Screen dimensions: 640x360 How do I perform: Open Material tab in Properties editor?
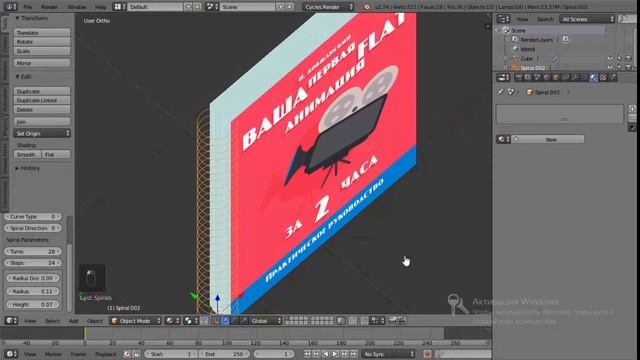point(593,78)
